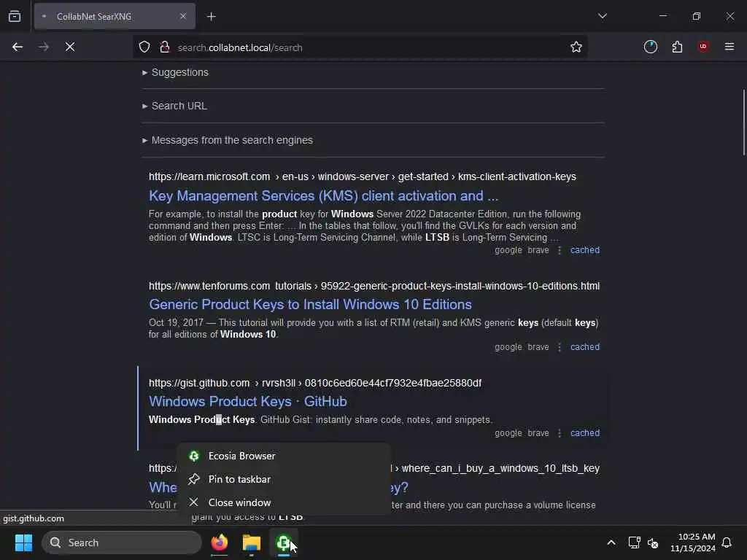The width and height of the screenshot is (747, 560).
Task: Open the clock showing 10:25 AM
Action: pyautogui.click(x=693, y=542)
